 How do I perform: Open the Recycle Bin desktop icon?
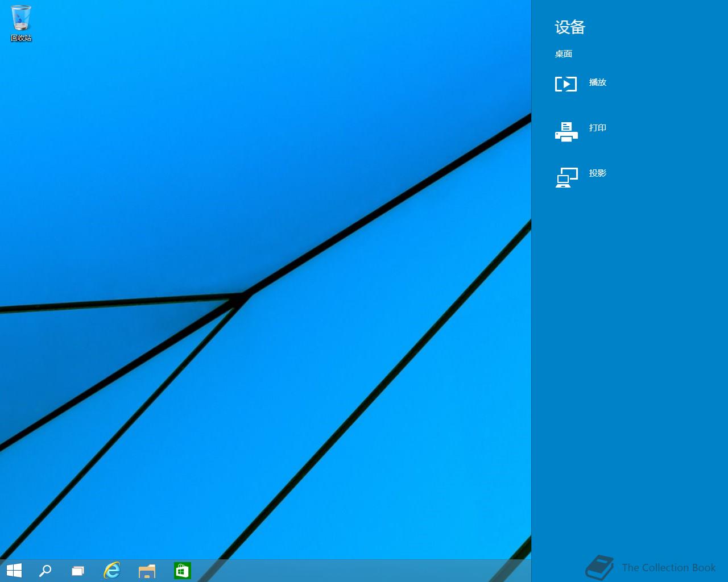click(21, 18)
